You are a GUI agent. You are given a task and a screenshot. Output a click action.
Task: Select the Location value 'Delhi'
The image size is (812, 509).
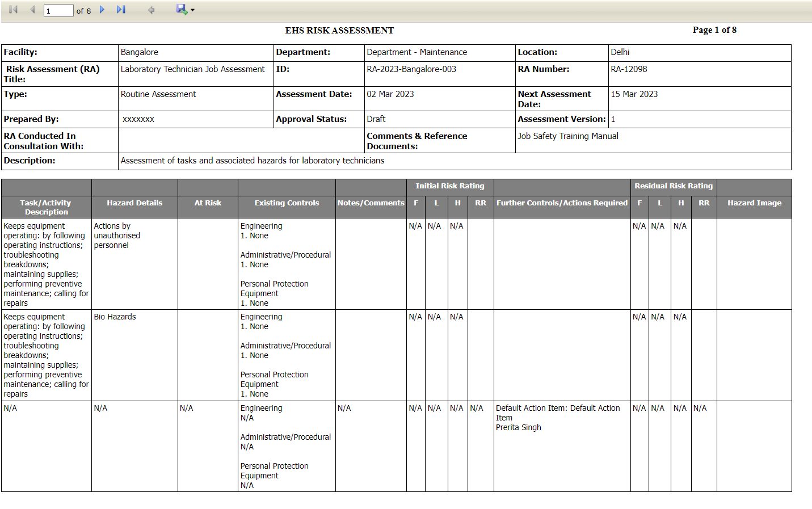tap(620, 52)
